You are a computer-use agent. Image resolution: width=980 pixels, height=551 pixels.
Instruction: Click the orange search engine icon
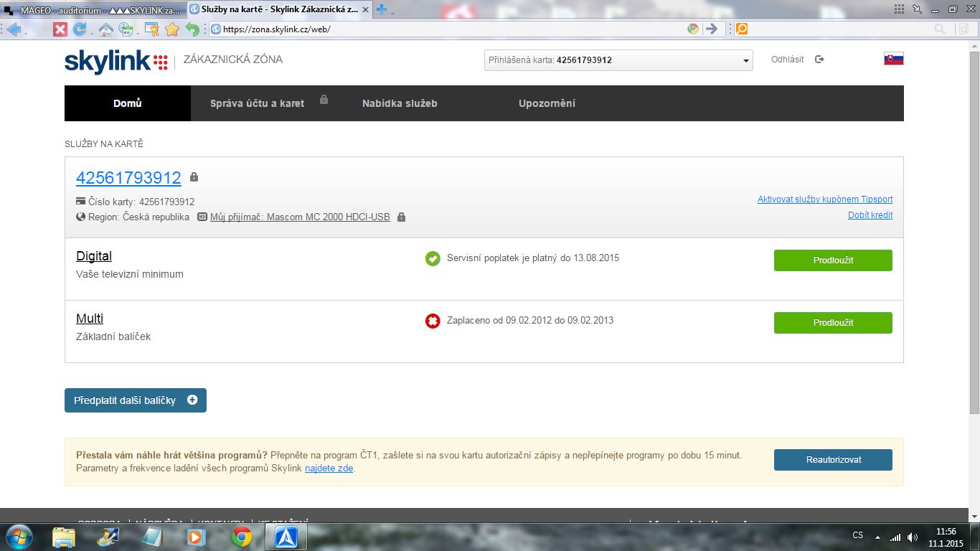click(742, 29)
